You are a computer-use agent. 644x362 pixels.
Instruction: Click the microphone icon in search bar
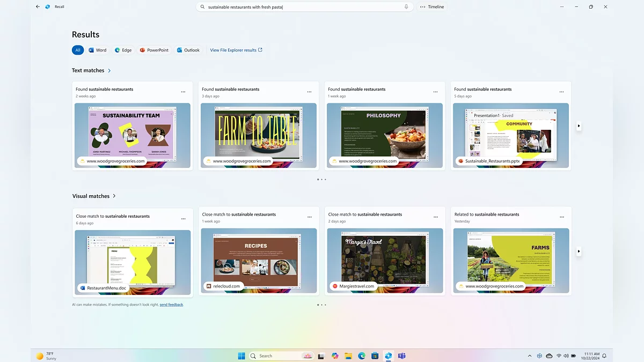(x=406, y=7)
